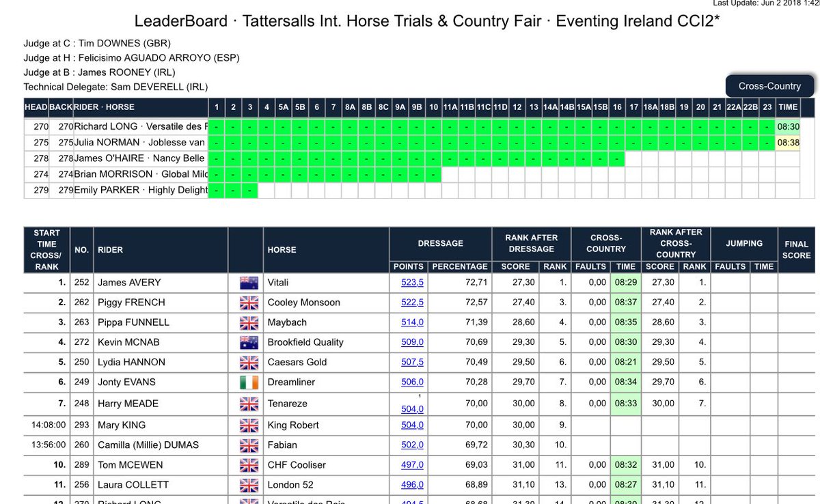Click the JUMPING column header
The width and height of the screenshot is (820, 504).
tap(744, 243)
